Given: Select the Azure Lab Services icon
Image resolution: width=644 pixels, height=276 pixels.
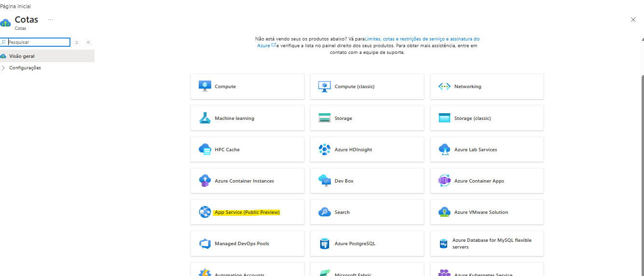Looking at the screenshot, I should (x=444, y=149).
